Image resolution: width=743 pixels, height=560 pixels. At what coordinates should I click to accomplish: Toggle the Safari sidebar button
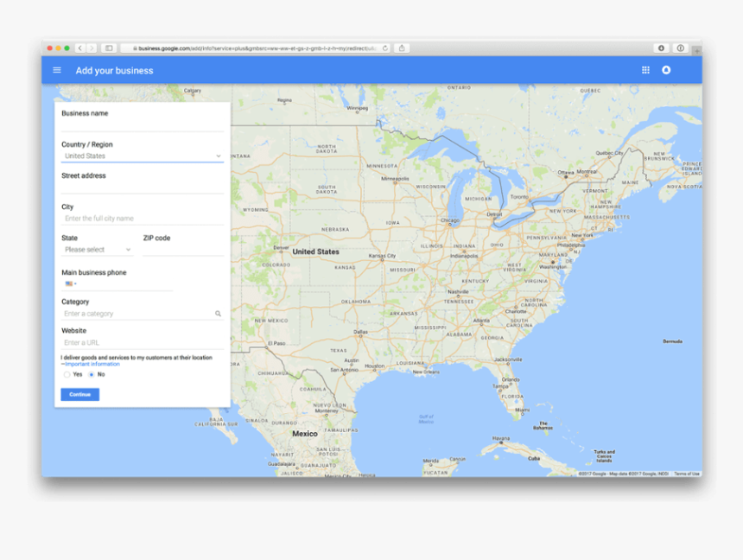tap(109, 48)
